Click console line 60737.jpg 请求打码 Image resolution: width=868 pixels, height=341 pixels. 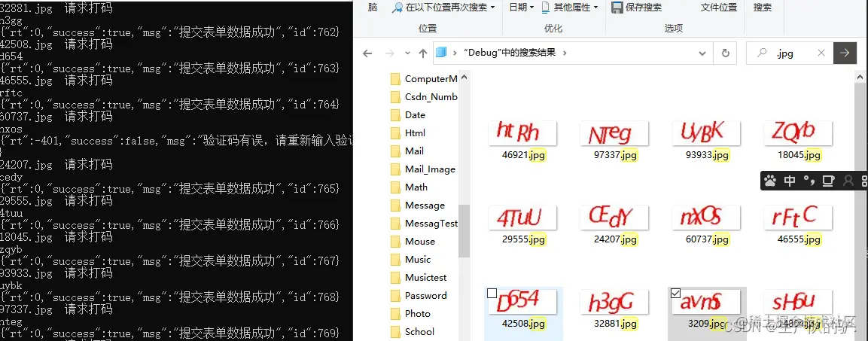point(56,117)
